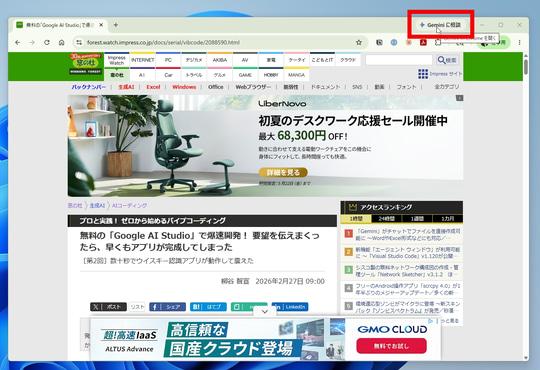Open a new tab with plus button
Viewport: 540px width, 370px height.
(116, 25)
